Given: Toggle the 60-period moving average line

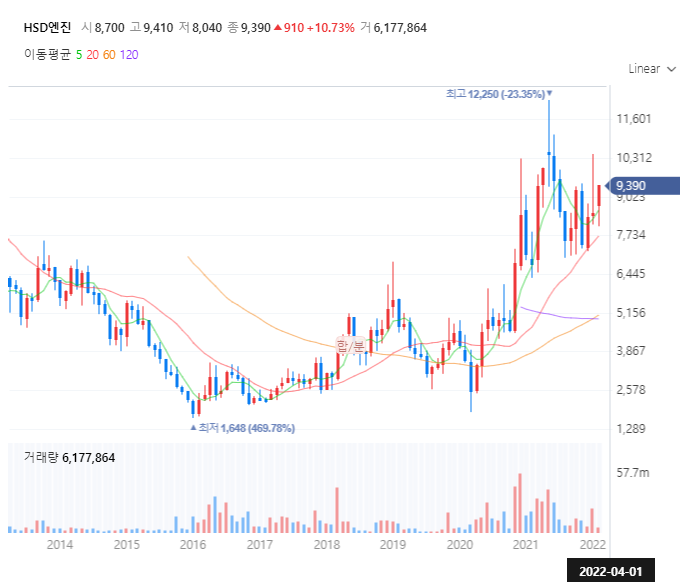Looking at the screenshot, I should pos(109,55).
